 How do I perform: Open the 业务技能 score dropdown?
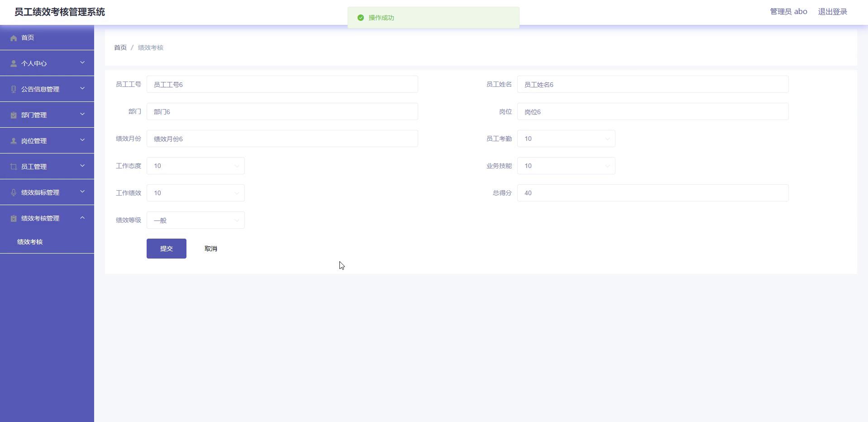tap(566, 166)
